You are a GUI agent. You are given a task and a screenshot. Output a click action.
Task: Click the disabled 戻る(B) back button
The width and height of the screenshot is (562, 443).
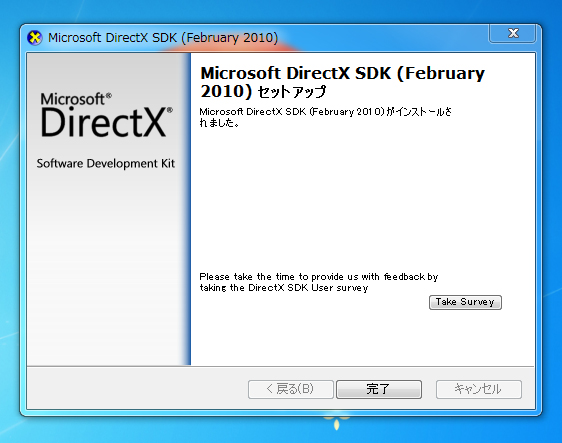[x=291, y=389]
